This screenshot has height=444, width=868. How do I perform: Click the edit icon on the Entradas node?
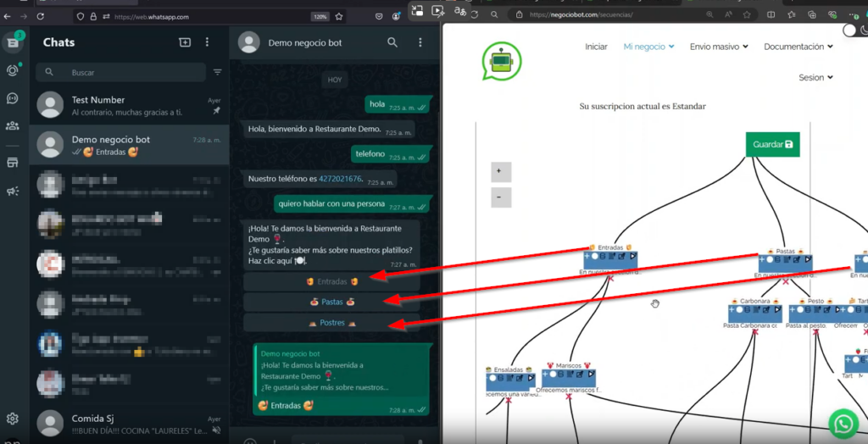(x=621, y=258)
